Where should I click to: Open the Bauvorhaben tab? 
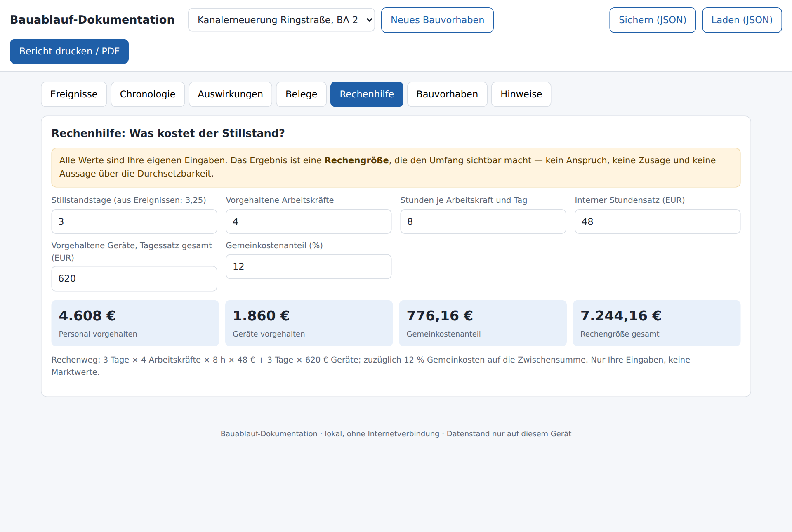[447, 94]
